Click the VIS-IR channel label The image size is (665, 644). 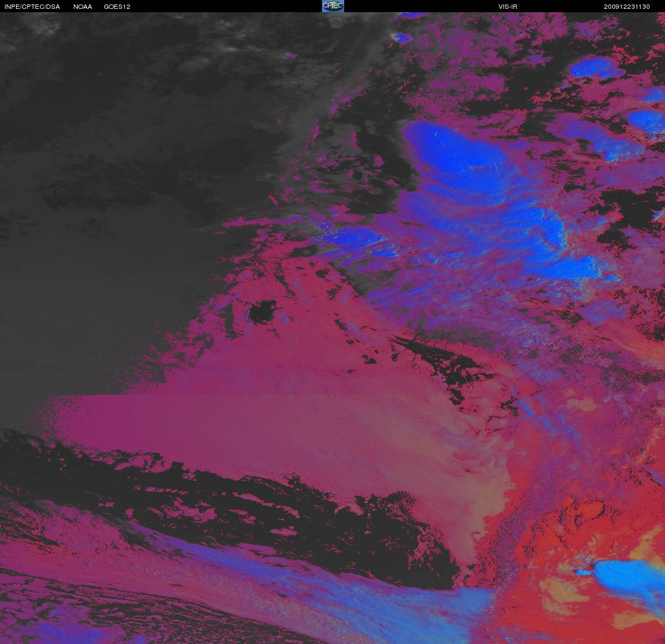[508, 7]
